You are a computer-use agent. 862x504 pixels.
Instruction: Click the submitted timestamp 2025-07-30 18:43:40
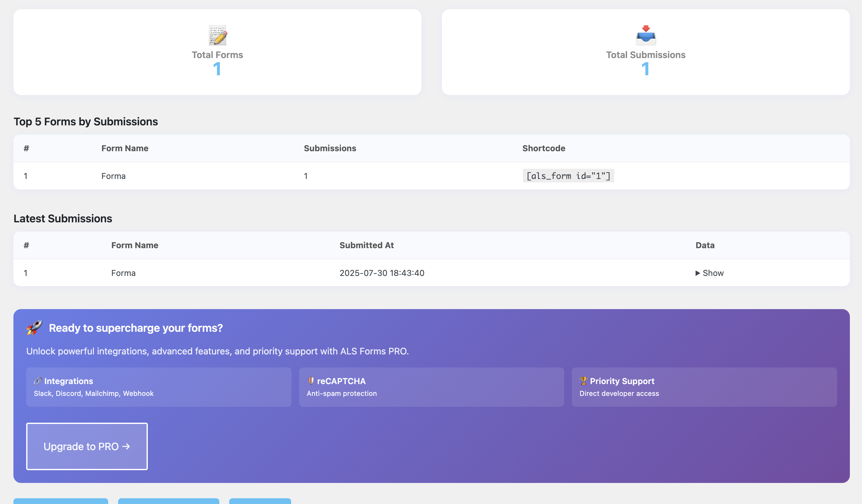click(382, 273)
